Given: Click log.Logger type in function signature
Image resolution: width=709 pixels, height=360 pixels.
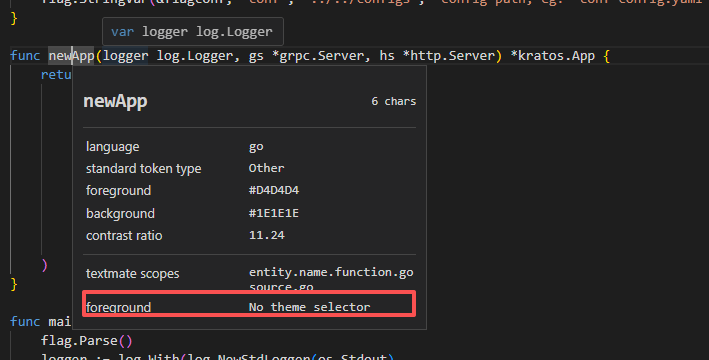Looking at the screenshot, I should tap(194, 56).
